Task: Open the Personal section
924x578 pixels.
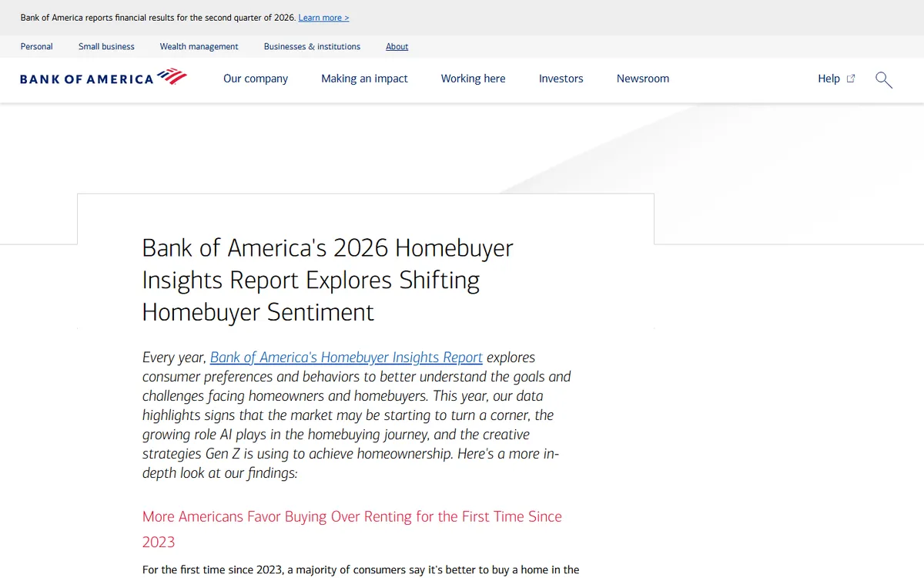Action: tap(37, 46)
